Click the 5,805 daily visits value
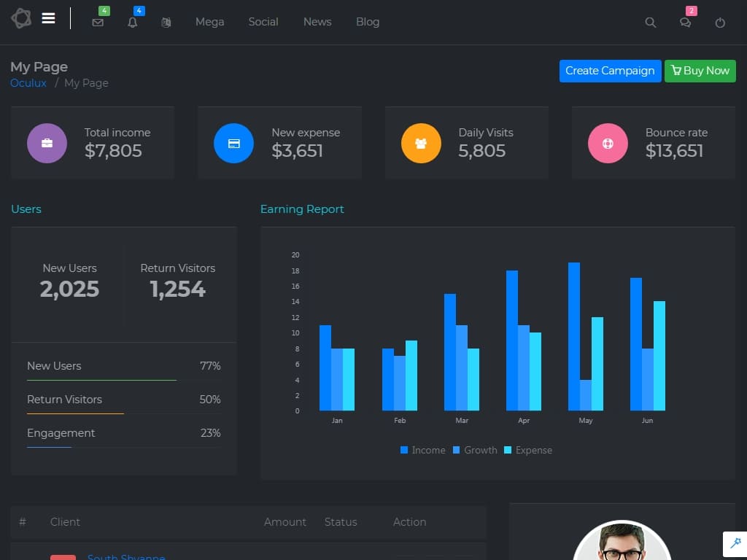Screen dimensions: 747x560 (481, 151)
